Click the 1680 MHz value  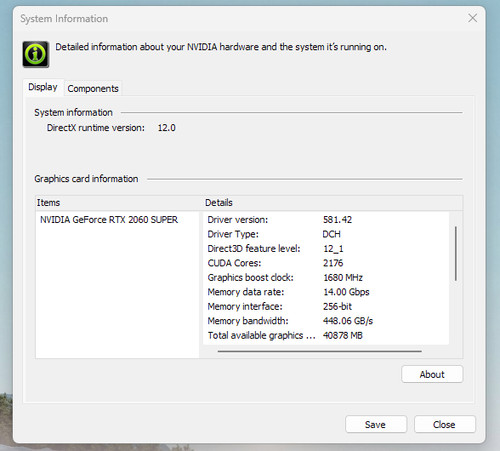343,277
